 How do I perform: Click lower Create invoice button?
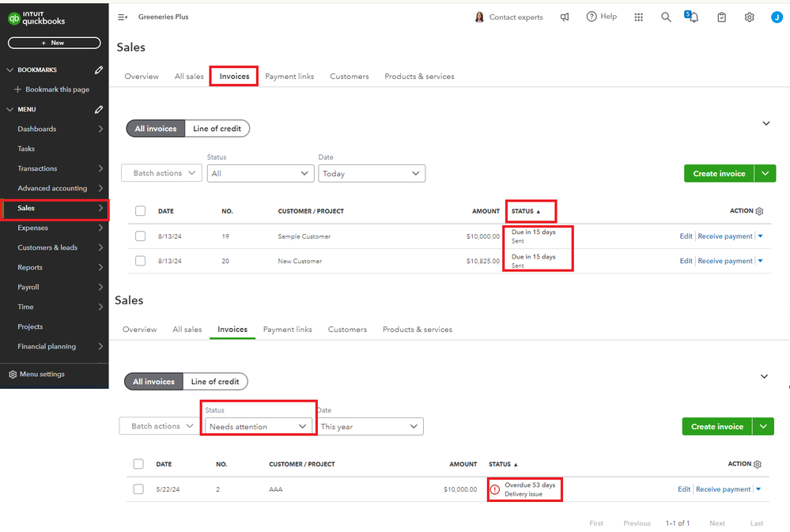pyautogui.click(x=717, y=426)
